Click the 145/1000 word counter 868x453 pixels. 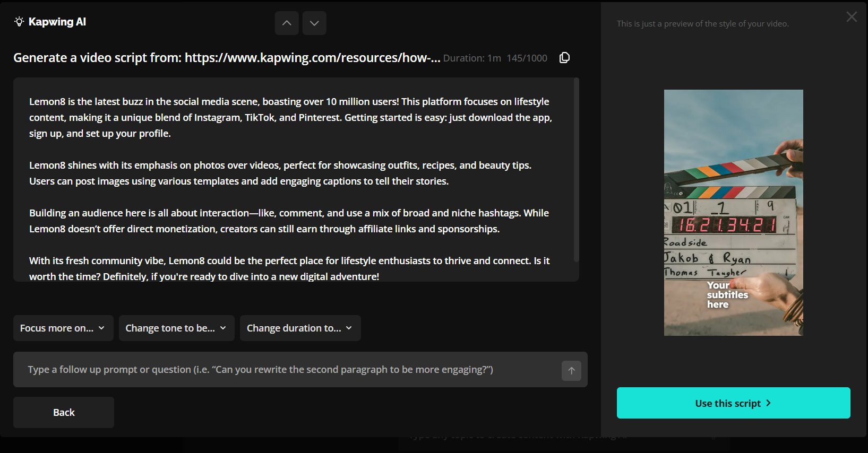[x=527, y=58]
